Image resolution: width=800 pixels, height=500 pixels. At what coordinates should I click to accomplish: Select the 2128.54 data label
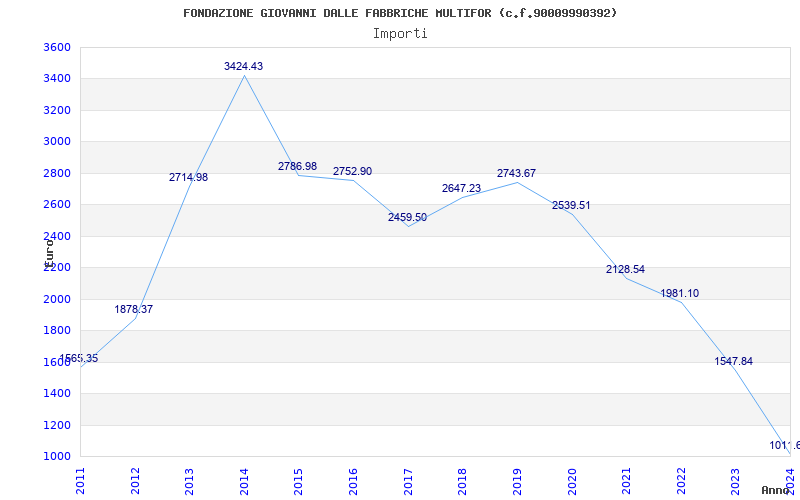[626, 269]
